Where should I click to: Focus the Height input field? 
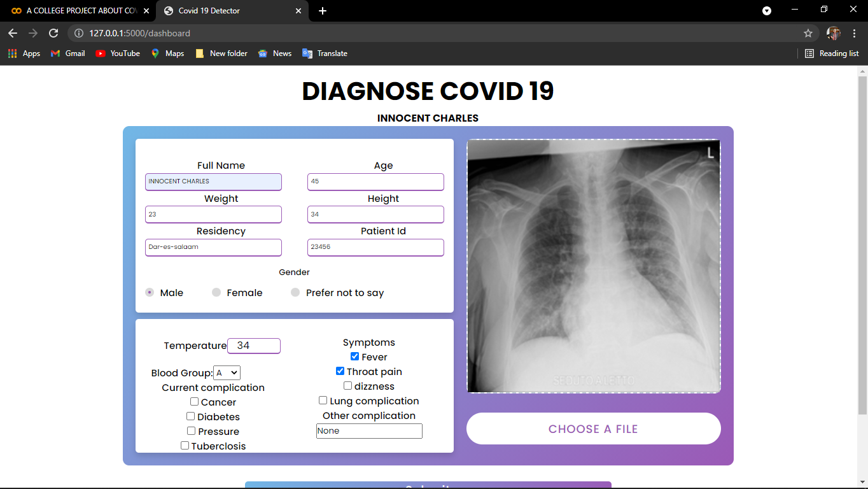375,215
